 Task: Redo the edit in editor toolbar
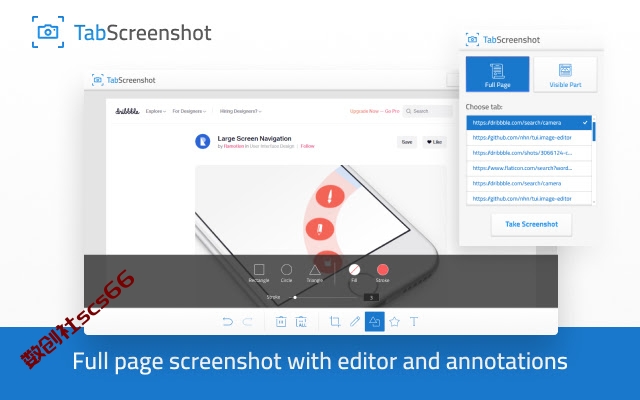click(247, 322)
